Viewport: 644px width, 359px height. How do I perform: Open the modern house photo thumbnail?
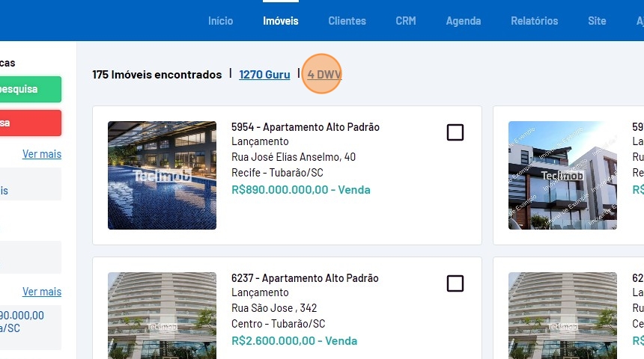click(x=562, y=175)
